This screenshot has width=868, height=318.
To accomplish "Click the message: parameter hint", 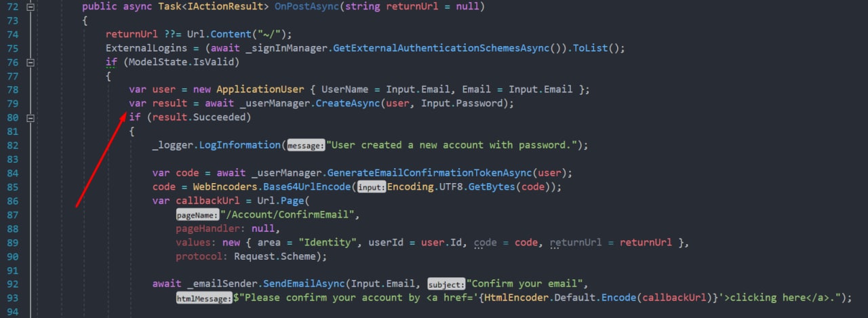I will pyautogui.click(x=305, y=146).
